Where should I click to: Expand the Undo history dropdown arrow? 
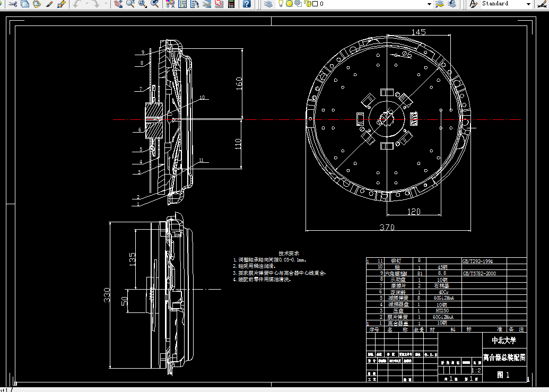[x=87, y=4]
